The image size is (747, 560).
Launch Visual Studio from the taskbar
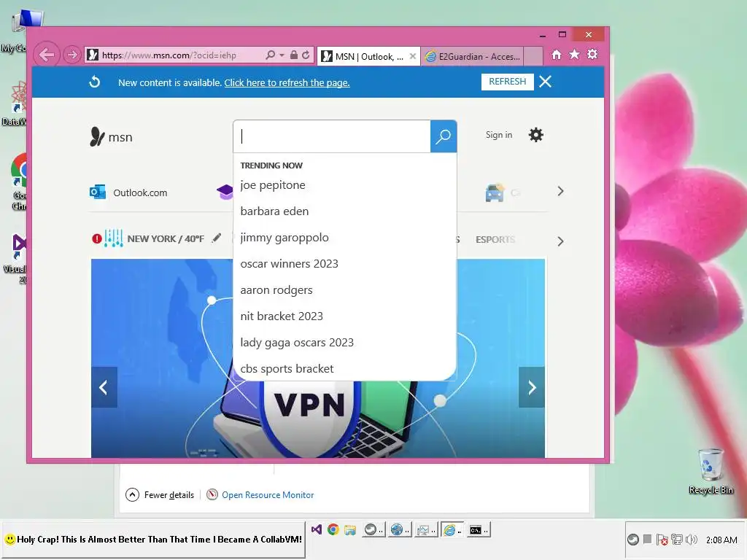pos(317,529)
